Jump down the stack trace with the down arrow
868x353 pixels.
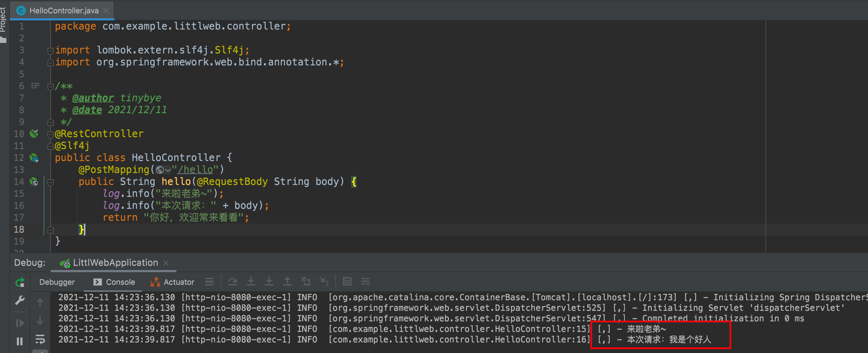pyautogui.click(x=40, y=321)
